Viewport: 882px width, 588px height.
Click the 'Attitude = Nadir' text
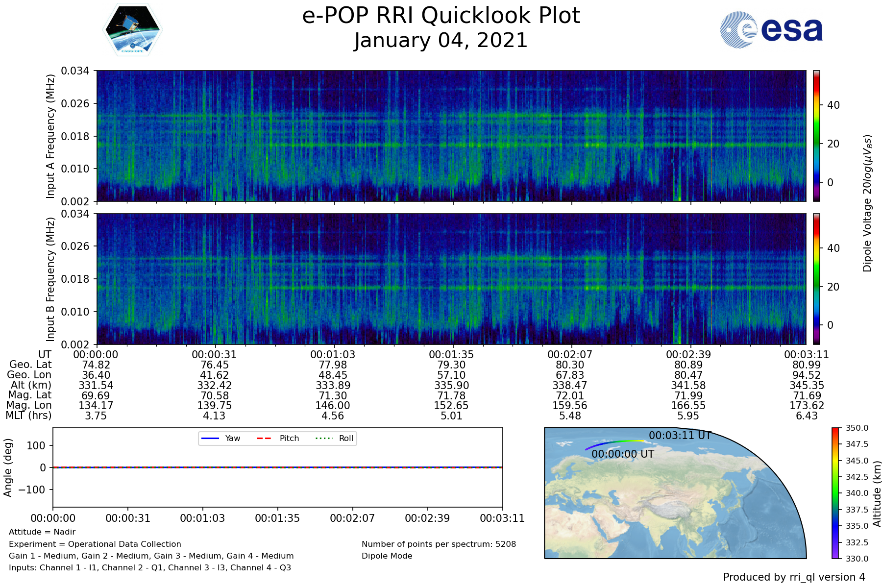[42, 532]
